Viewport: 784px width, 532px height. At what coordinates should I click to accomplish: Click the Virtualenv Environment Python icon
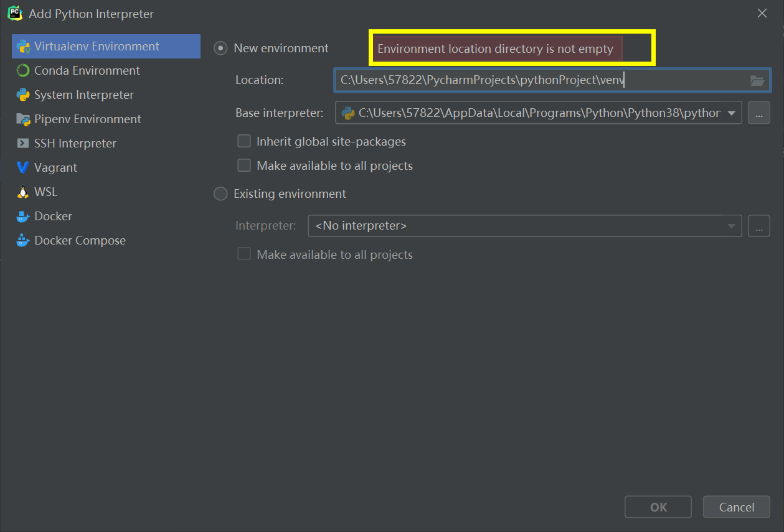[x=23, y=47]
